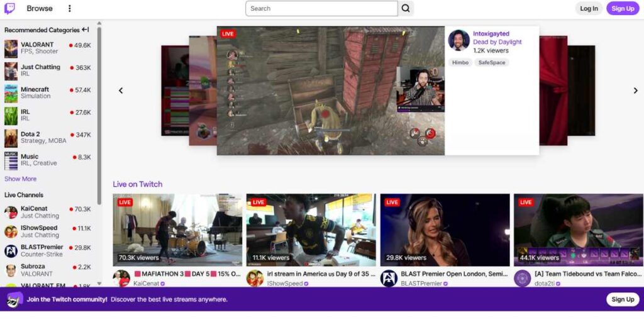Open the Intoxigayted channel link
The width and height of the screenshot is (644, 322).
point(491,34)
